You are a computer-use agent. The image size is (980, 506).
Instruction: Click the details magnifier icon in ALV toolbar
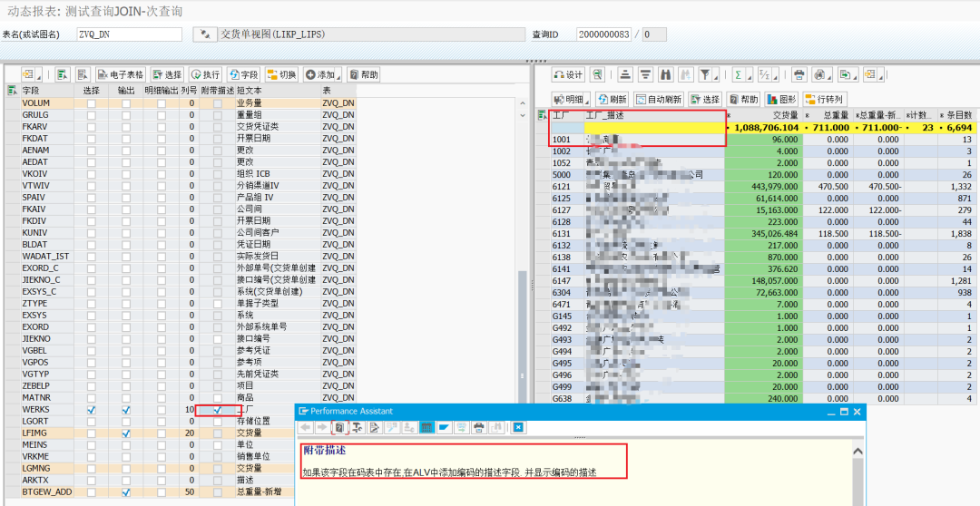tap(597, 75)
